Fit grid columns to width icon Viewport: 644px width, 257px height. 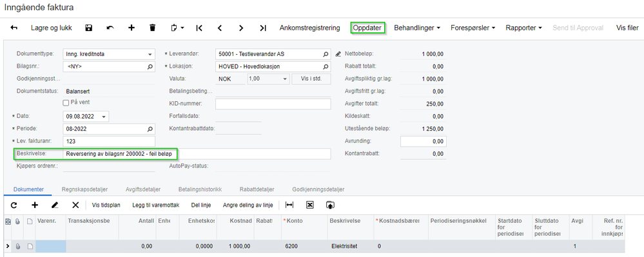coord(290,205)
